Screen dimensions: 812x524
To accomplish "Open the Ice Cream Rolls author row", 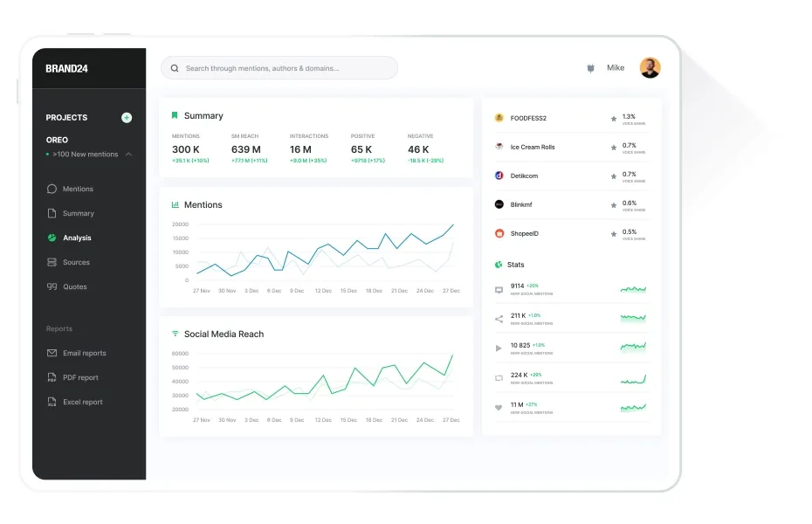I will [572, 147].
